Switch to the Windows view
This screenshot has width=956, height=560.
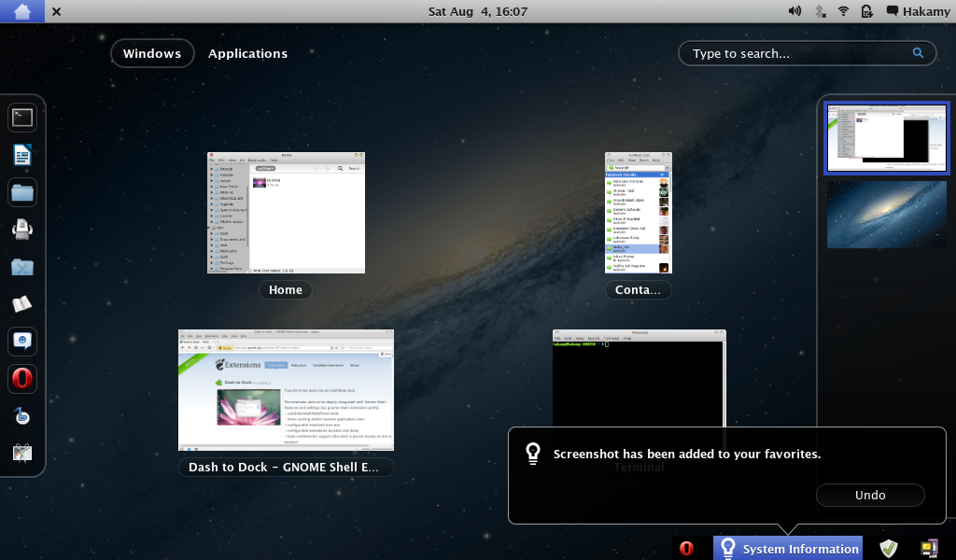click(x=152, y=53)
